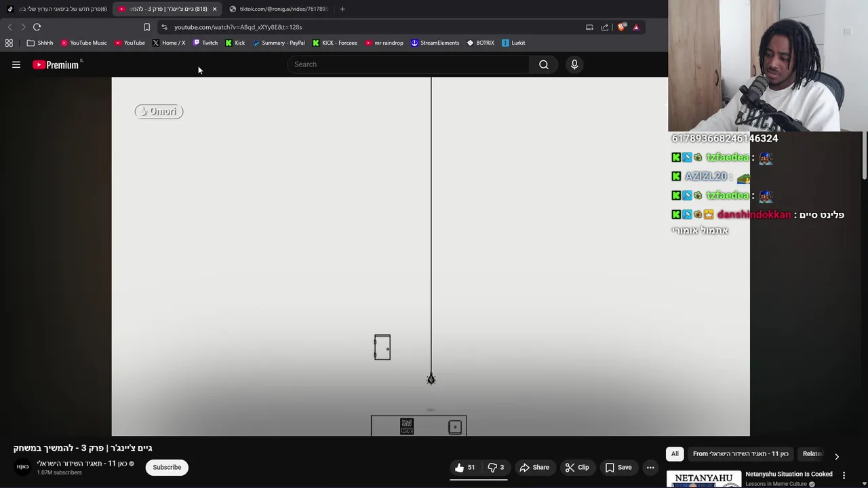Select the All filter chip
This screenshot has width=868, height=488.
675,454
